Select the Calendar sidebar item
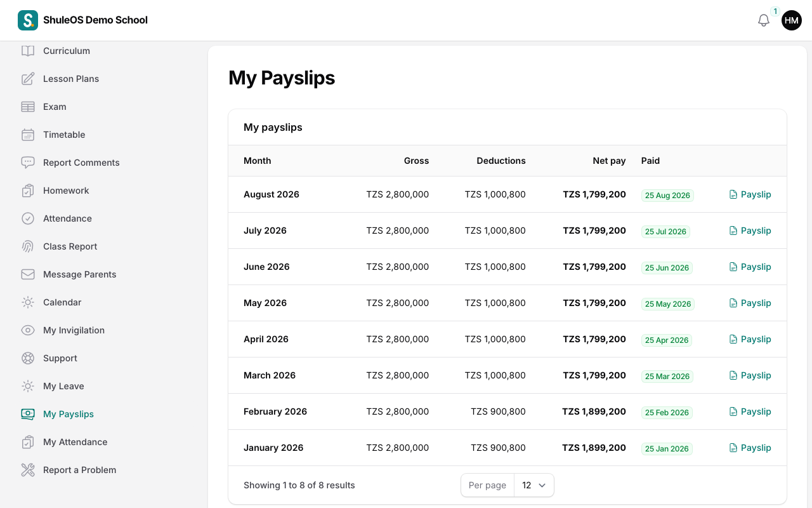The height and width of the screenshot is (508, 812). (x=62, y=302)
